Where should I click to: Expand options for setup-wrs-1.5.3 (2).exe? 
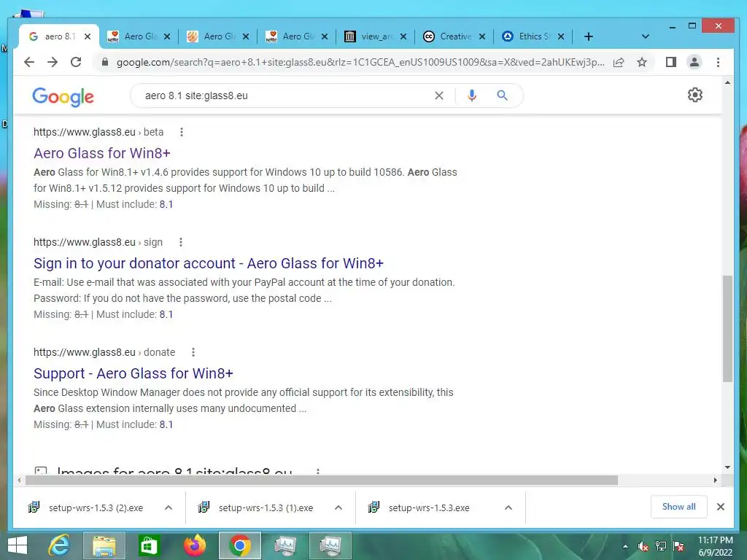tap(169, 507)
